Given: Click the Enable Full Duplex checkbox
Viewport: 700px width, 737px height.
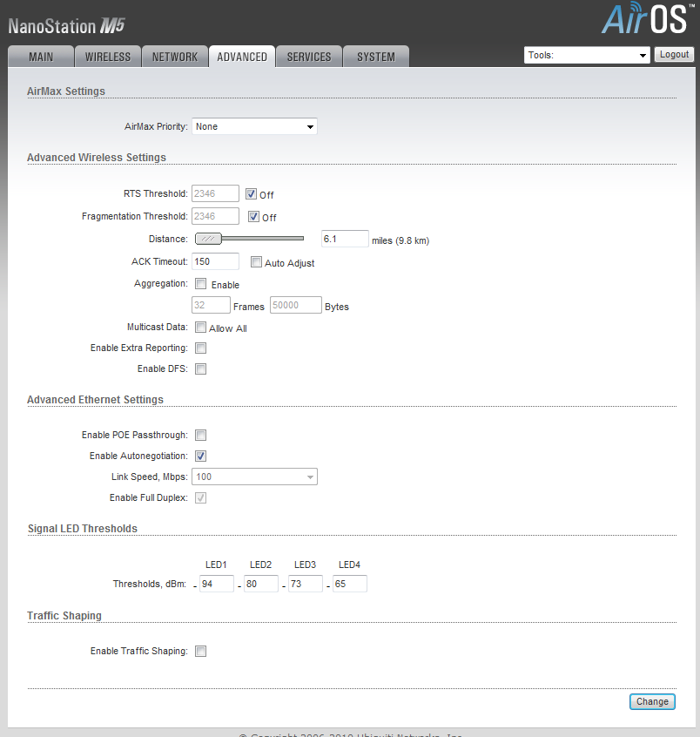Looking at the screenshot, I should 200,497.
